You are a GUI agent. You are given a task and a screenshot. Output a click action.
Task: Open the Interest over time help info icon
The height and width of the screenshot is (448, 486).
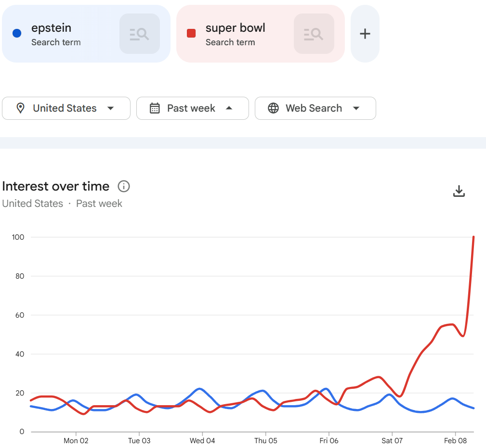point(124,186)
